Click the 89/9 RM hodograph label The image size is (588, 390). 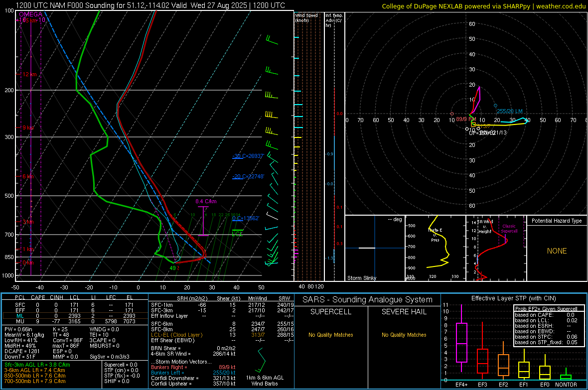tap(466, 119)
